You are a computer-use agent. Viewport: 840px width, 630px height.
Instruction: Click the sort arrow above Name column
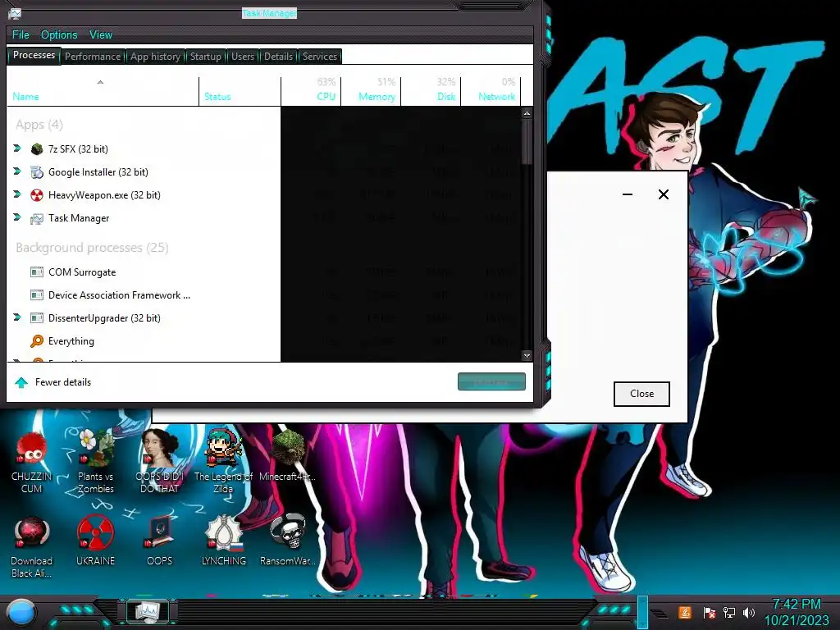tap(100, 83)
